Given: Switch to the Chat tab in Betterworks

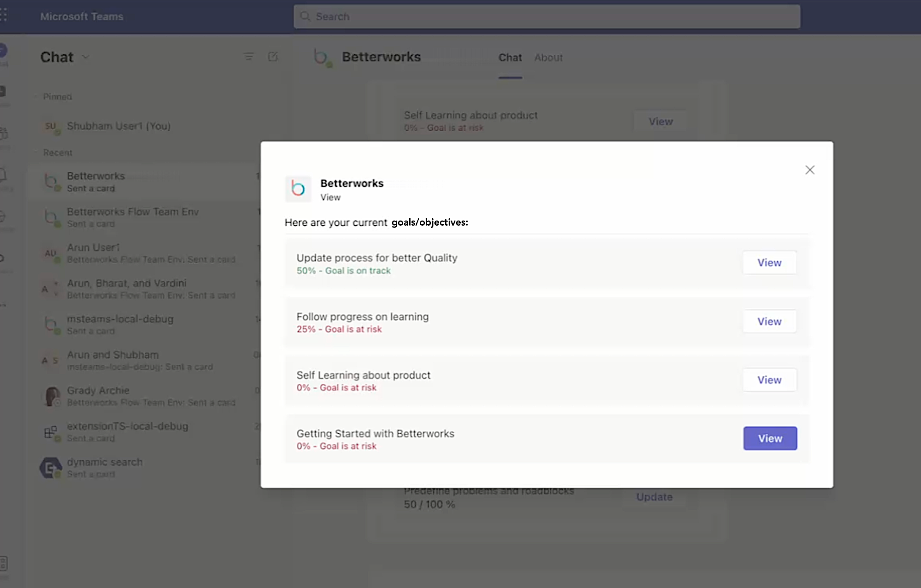Looking at the screenshot, I should 510,58.
